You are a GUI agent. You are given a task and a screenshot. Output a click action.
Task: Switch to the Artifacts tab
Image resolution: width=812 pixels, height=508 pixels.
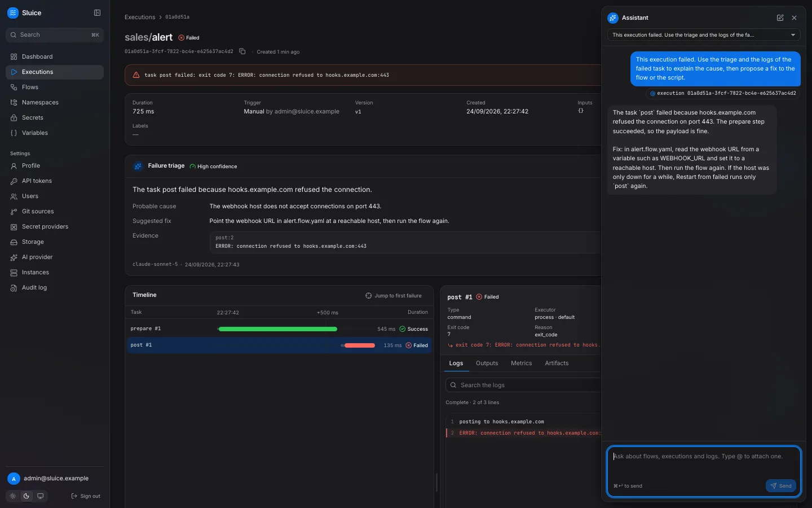click(x=557, y=363)
